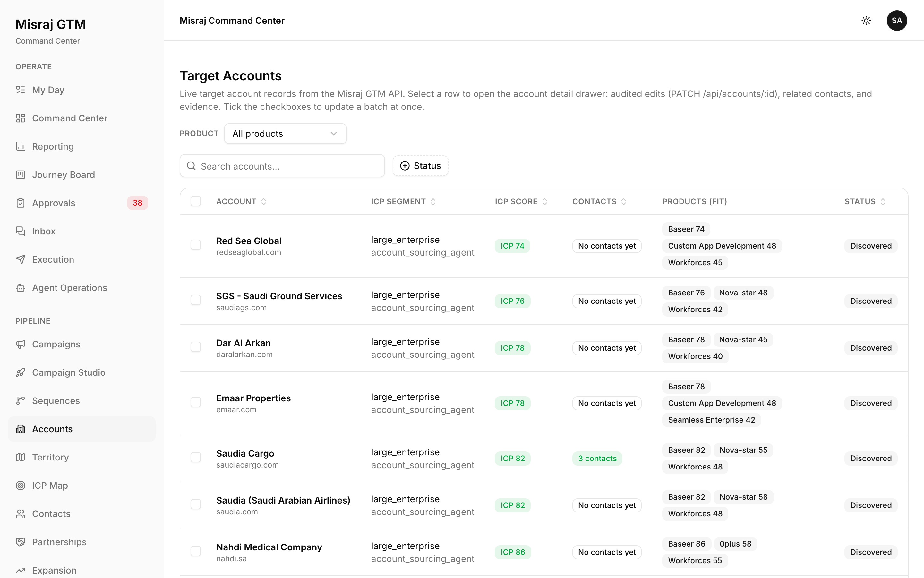
Task: Click the Campaign Studio rocket icon
Action: (21, 373)
